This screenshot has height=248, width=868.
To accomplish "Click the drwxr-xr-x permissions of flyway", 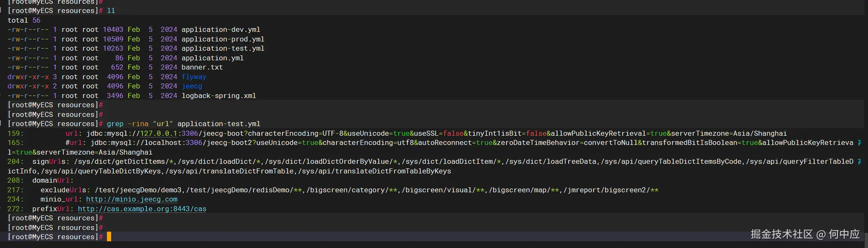I will coord(28,77).
